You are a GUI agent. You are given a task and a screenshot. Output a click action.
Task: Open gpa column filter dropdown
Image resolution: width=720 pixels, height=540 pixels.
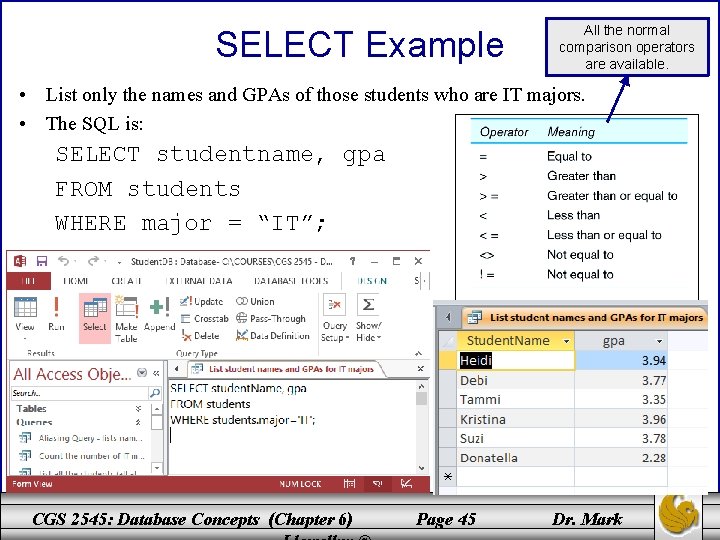pos(659,341)
